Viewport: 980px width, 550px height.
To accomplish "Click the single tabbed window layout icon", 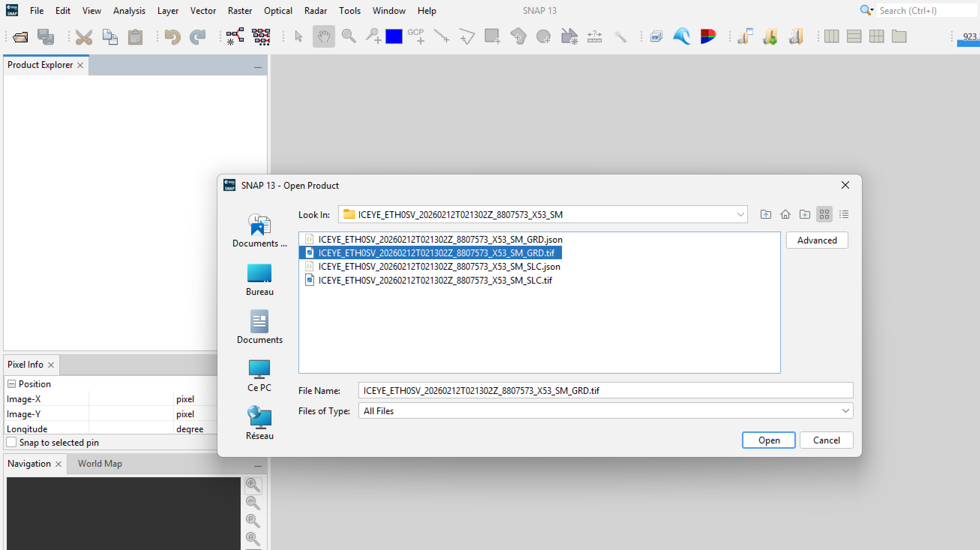I will tap(899, 36).
